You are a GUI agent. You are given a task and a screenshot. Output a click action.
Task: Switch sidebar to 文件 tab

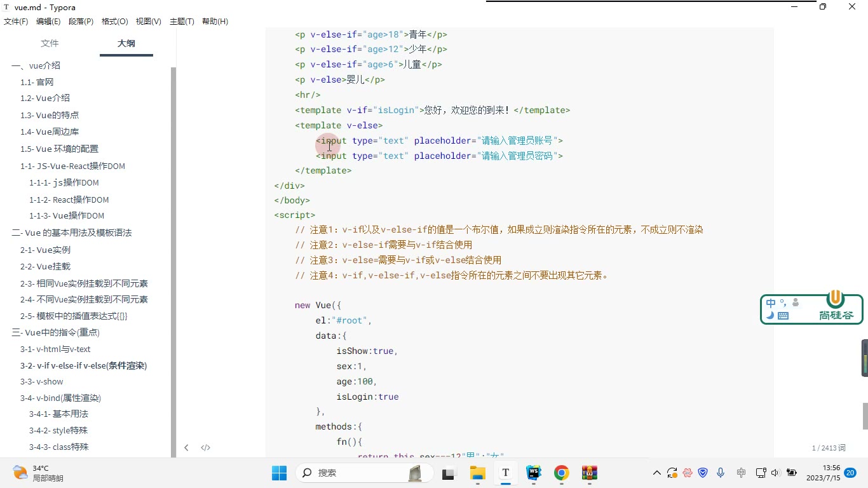click(50, 43)
